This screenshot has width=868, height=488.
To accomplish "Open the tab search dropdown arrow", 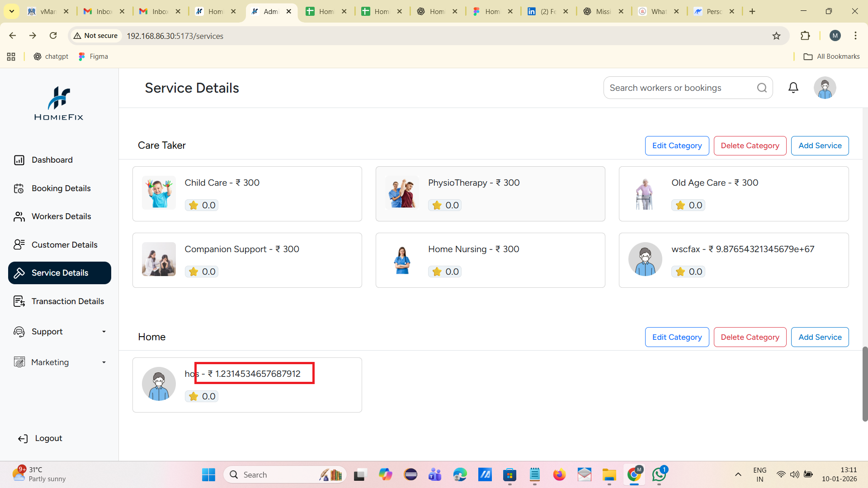I will tap(11, 11).
